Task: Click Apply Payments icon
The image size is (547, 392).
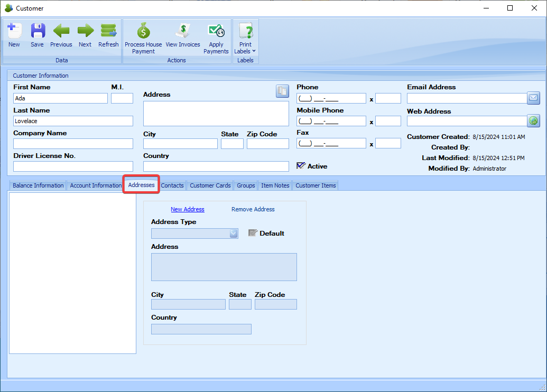Action: pyautogui.click(x=216, y=33)
